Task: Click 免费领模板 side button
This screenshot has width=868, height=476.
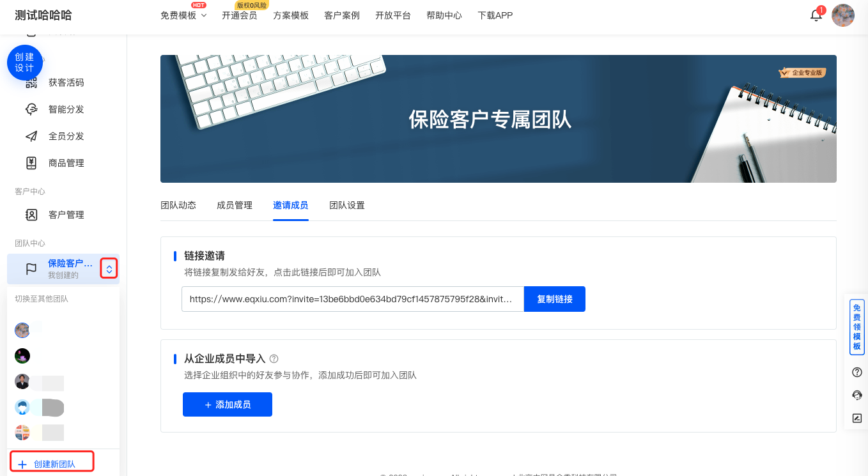Action: click(856, 328)
